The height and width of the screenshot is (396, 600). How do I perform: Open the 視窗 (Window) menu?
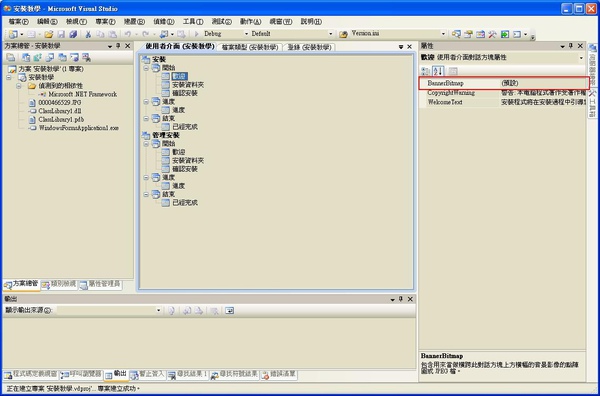[x=280, y=22]
